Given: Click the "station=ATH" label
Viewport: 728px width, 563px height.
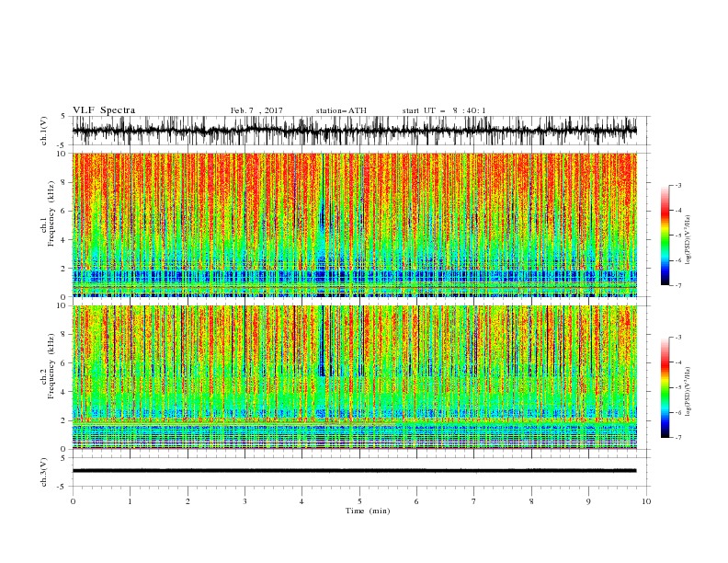Looking at the screenshot, I should point(341,110).
